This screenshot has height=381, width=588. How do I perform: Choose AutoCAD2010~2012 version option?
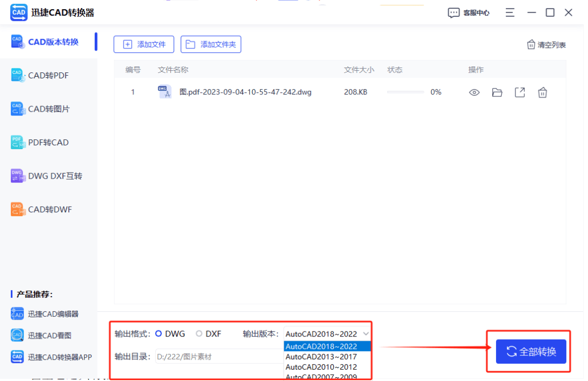(x=327, y=367)
